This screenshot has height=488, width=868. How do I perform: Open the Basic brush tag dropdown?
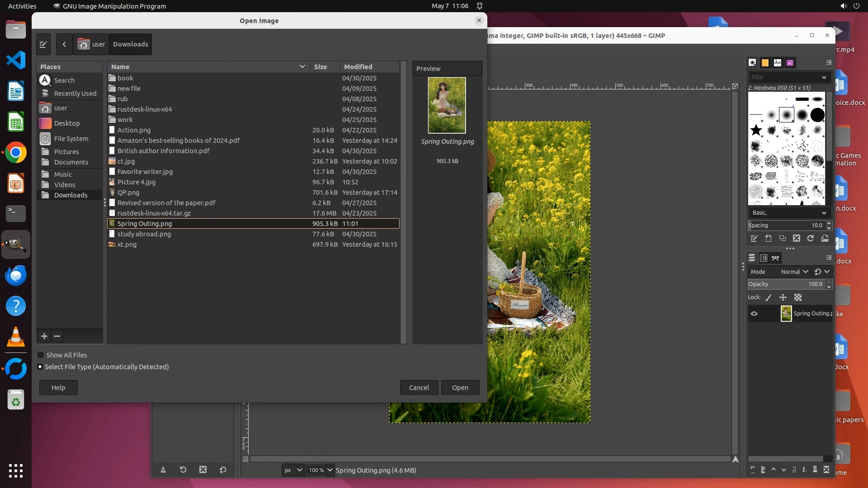(x=789, y=213)
